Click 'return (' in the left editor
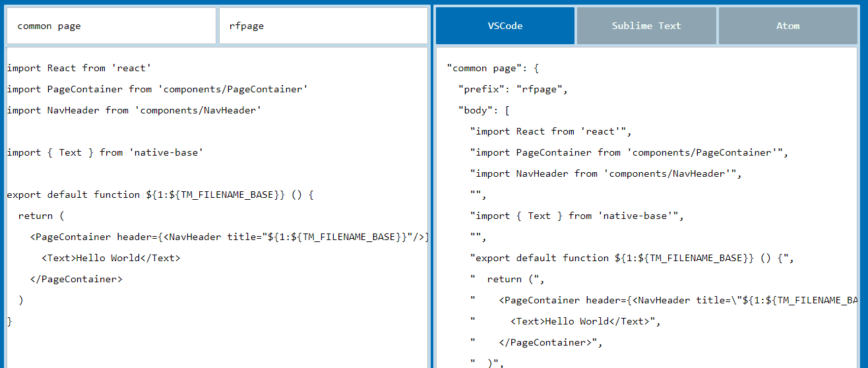Image resolution: width=868 pixels, height=368 pixels. tap(42, 216)
